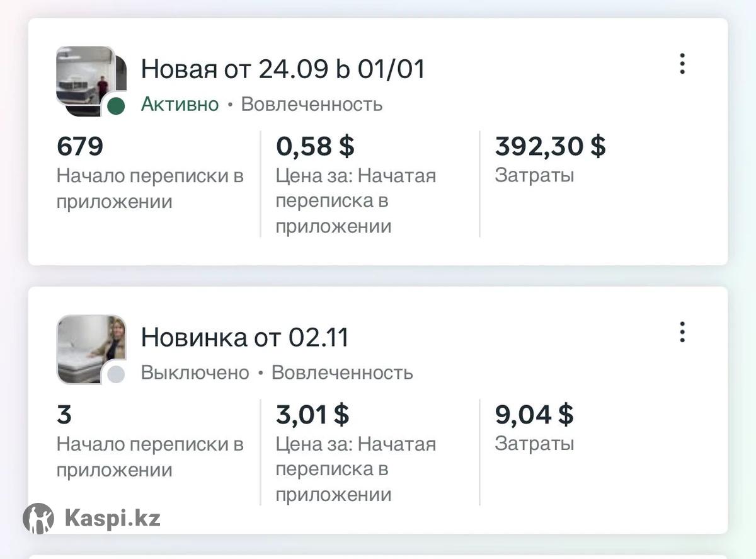Open thumbnail of Новинка от 02.11 ad
This screenshot has width=756, height=559.
coord(88,347)
